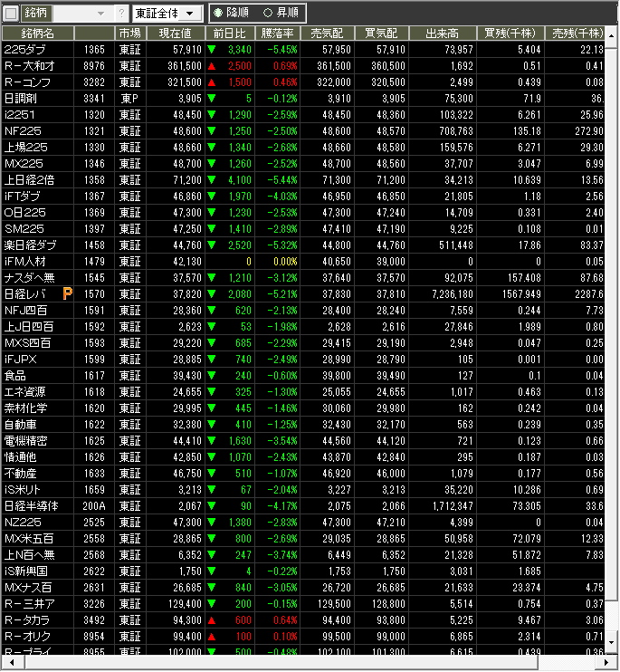Viewport: 620px width, 672px height.
Task: Click the help question mark icon
Action: (121, 14)
